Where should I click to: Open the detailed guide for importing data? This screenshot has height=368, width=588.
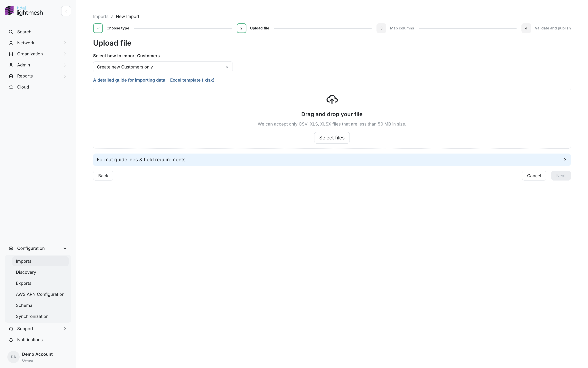(x=129, y=80)
